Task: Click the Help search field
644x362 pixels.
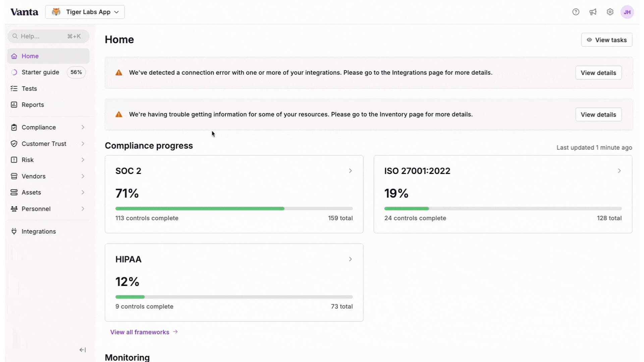Action: point(48,36)
